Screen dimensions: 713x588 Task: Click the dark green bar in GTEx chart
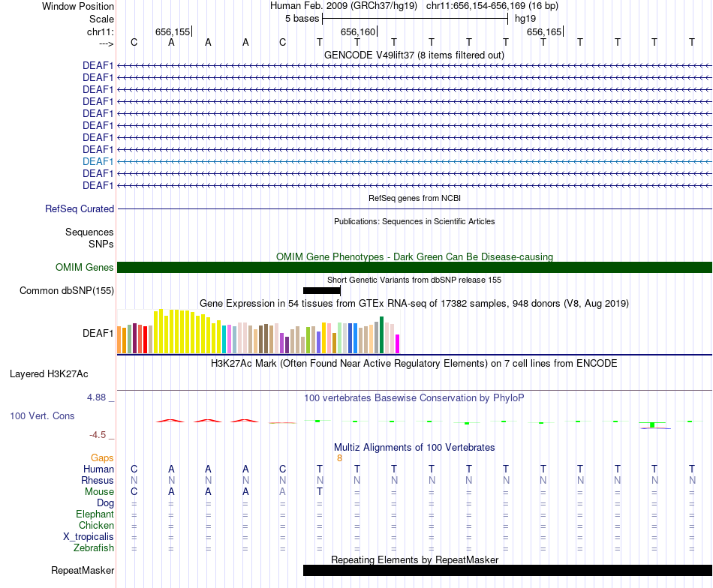click(382, 335)
